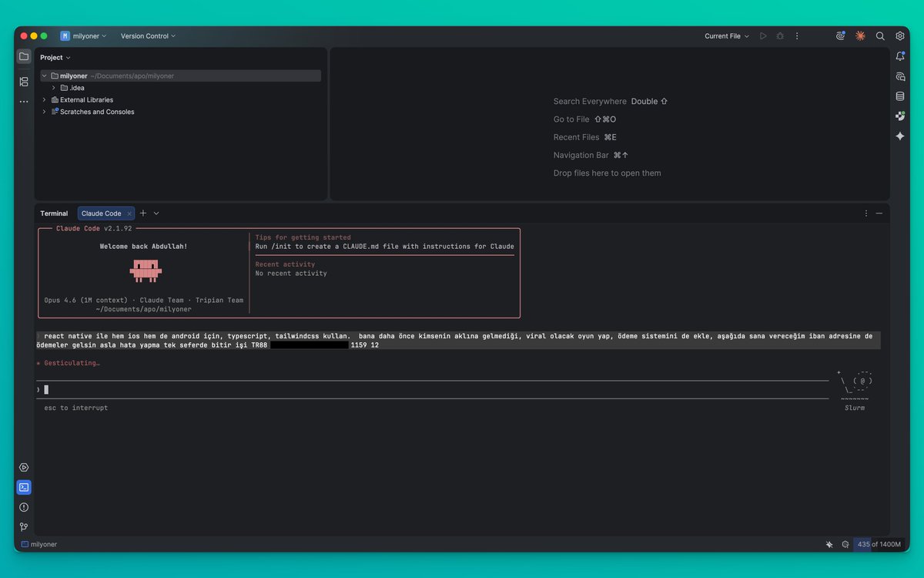The width and height of the screenshot is (924, 578).
Task: Click the "Run /init to create a CLAUDE.md" line
Action: (x=384, y=247)
